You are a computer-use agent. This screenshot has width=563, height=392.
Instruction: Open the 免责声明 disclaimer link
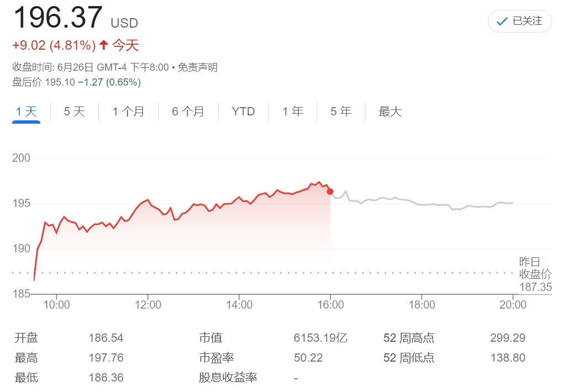coord(198,67)
